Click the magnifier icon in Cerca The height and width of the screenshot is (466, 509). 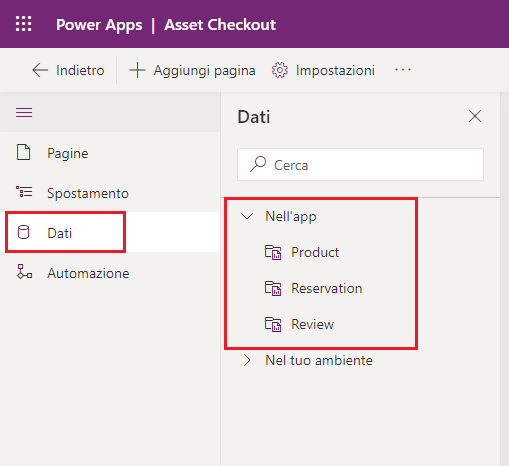[258, 164]
